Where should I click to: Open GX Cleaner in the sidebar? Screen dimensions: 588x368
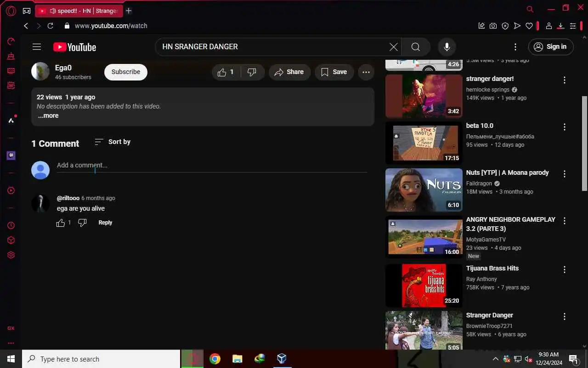coord(11,56)
